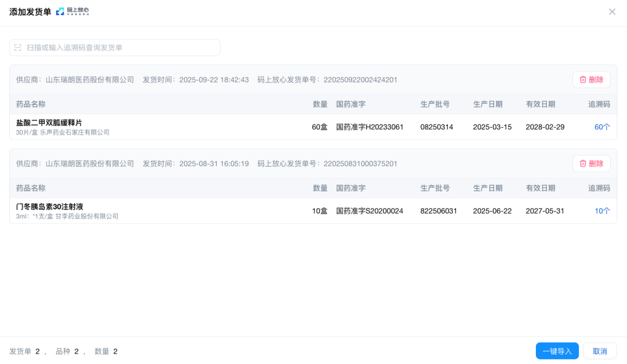Image resolution: width=627 pixels, height=364 pixels.
Task: Select drug name 门冬胰岛素30注射液
Action: coord(49,207)
